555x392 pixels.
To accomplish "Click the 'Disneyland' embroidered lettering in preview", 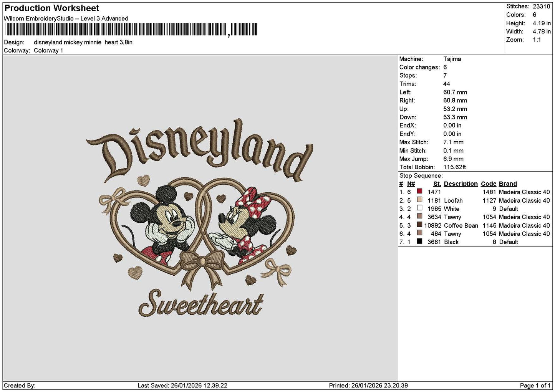I will (x=200, y=151).
